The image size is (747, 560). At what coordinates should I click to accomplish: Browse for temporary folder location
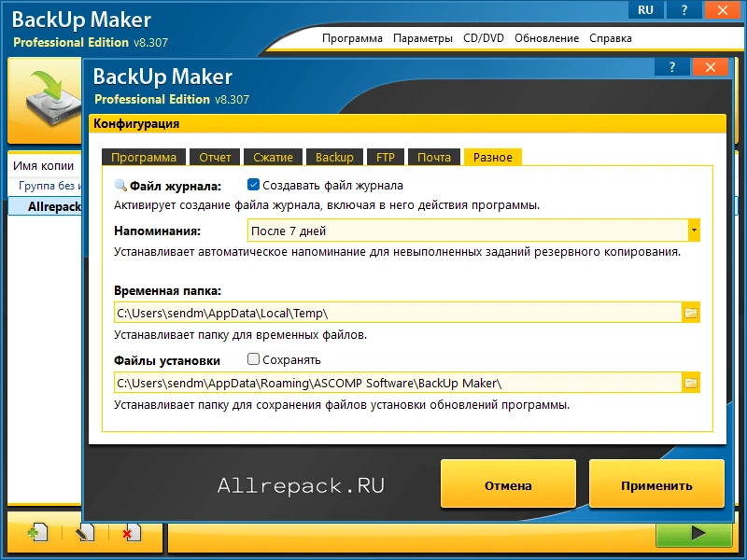(691, 313)
